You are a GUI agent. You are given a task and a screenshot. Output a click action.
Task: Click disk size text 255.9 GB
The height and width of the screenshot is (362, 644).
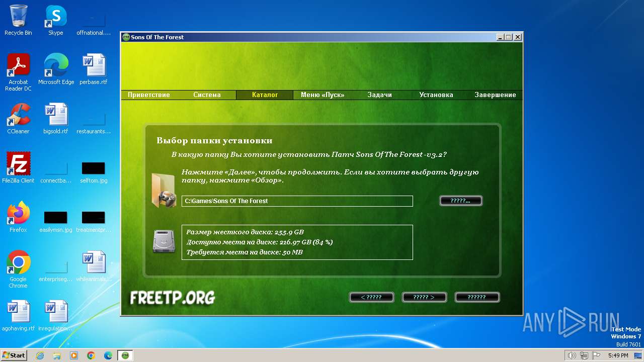[245, 232]
